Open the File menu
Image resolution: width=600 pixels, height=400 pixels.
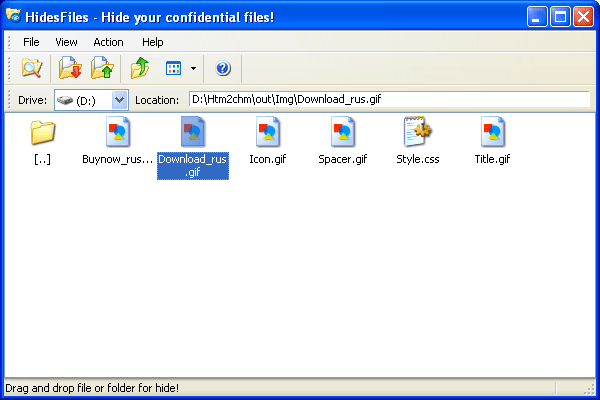tap(31, 42)
